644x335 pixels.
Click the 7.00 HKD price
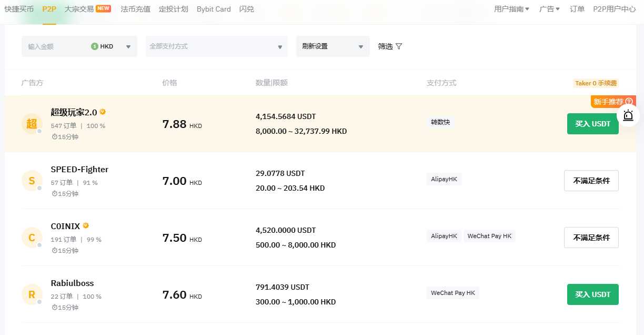tap(182, 181)
